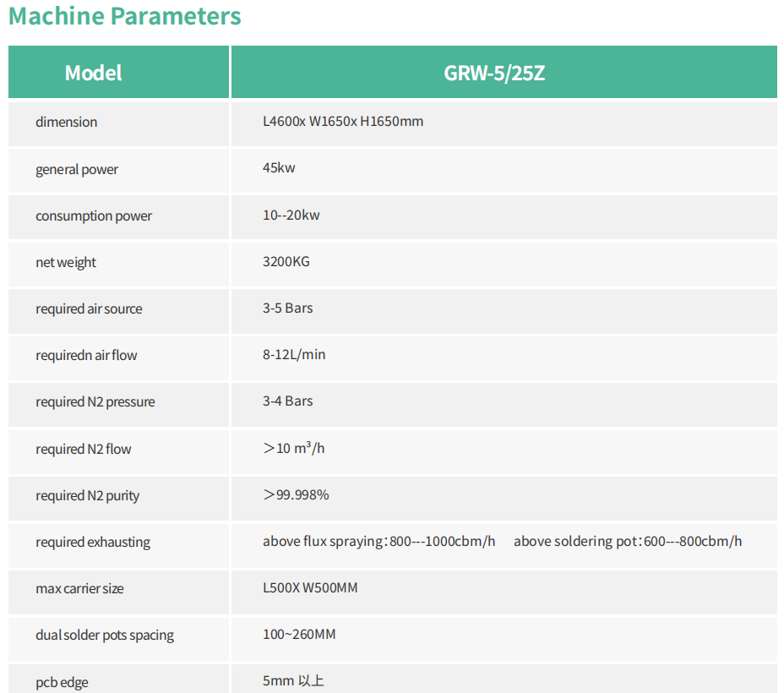Viewport: 784px width, 693px height.
Task: Click the required N2 flow label
Action: (x=83, y=449)
